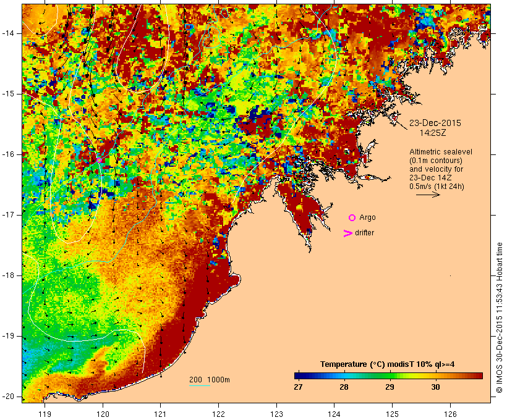Click the "Argo" legend label

point(368,218)
